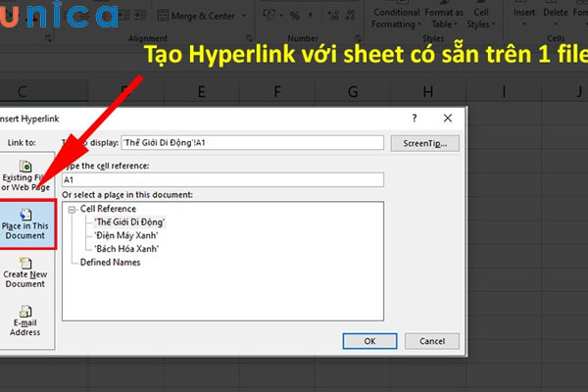Close the Insert Hyperlink dialog
The height and width of the screenshot is (392, 588).
(448, 119)
